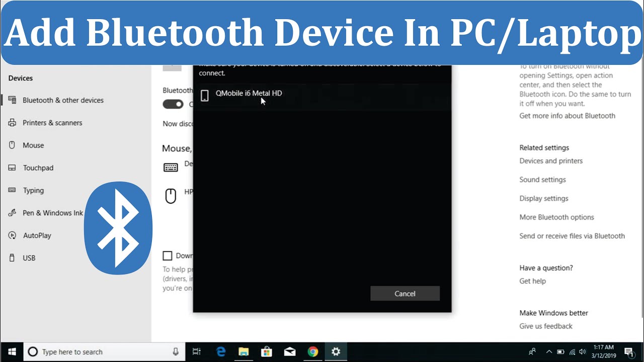Switch to Typing settings

pyautogui.click(x=33, y=191)
